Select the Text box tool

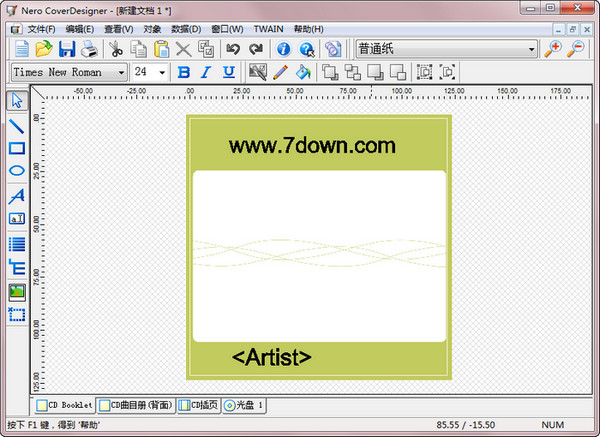(x=17, y=218)
